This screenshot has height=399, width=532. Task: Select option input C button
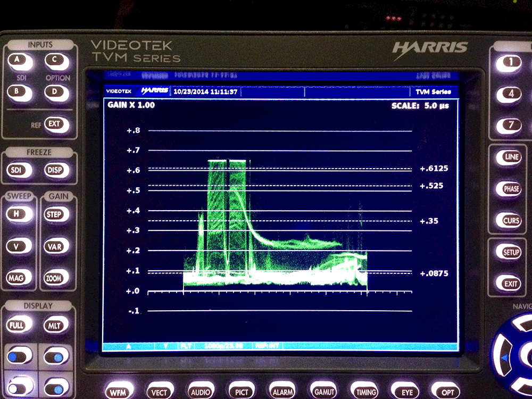[57, 61]
